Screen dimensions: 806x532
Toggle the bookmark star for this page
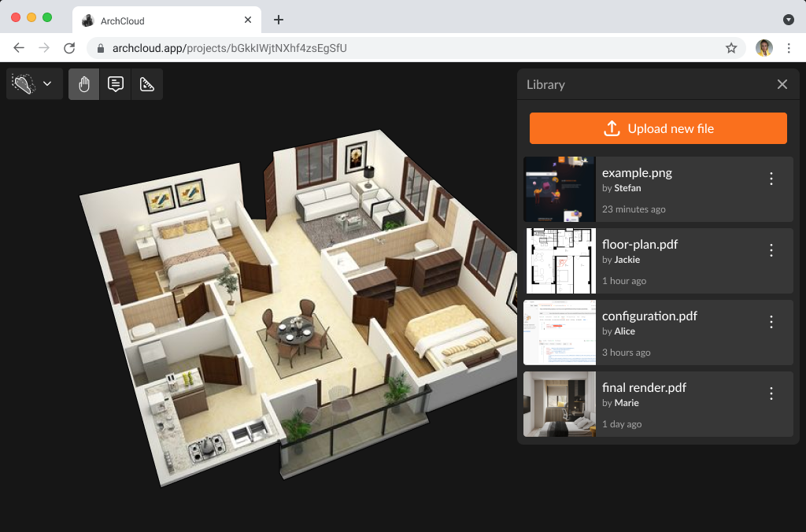[x=732, y=47]
